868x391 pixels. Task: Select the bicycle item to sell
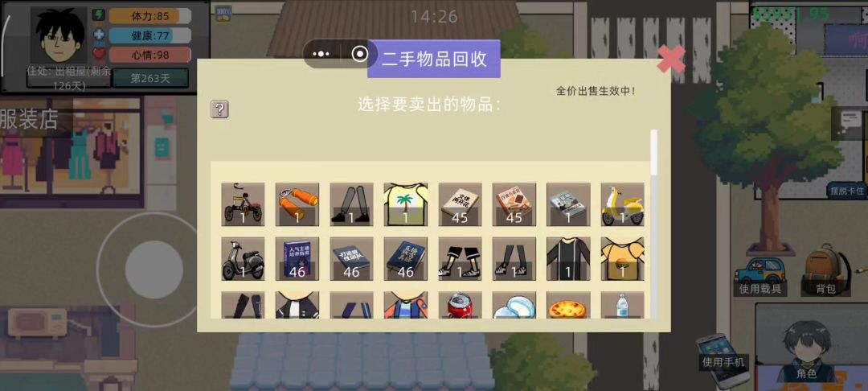click(243, 204)
